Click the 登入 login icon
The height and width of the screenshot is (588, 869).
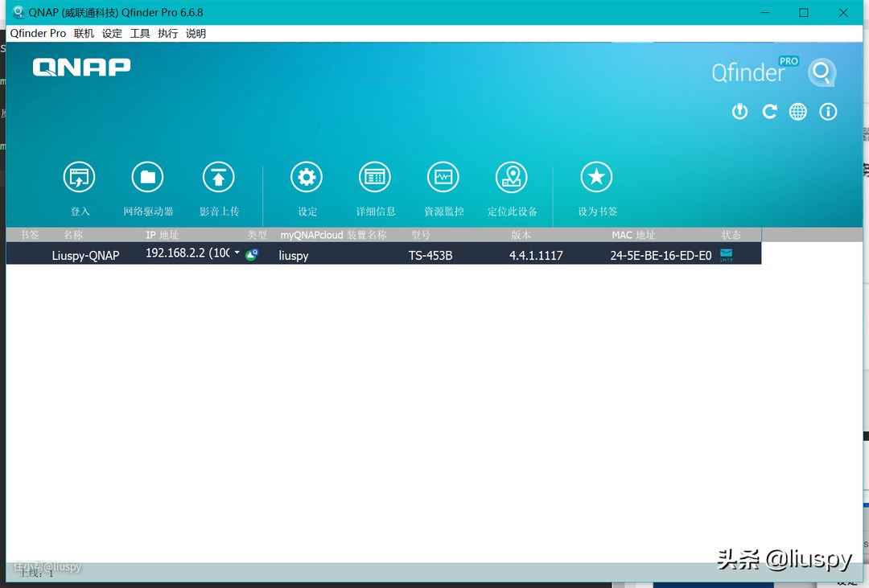point(79,178)
